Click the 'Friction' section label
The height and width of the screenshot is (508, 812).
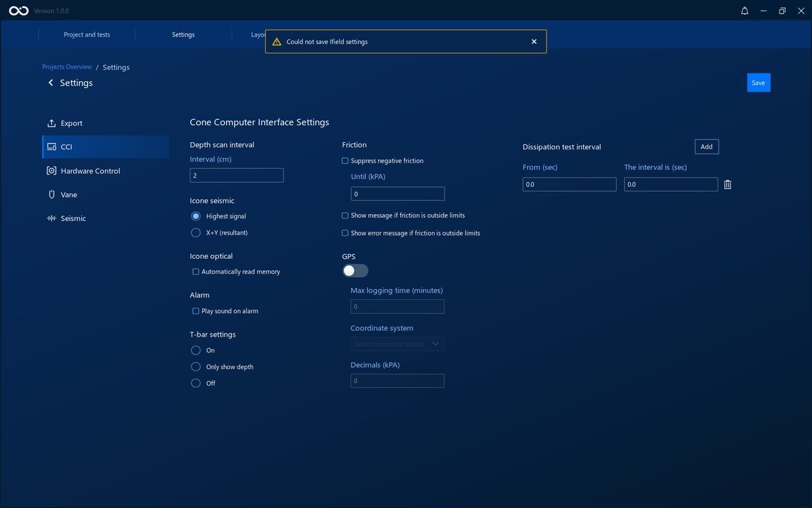tap(355, 145)
